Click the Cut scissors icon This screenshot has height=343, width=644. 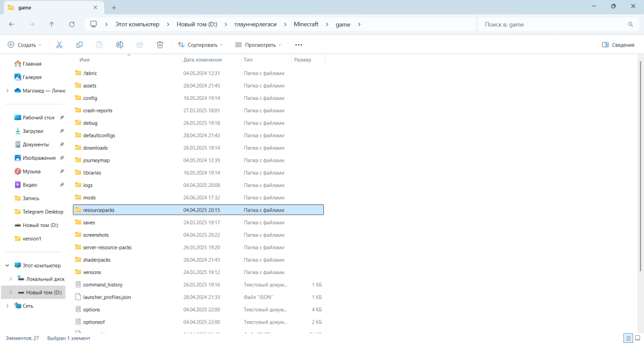coord(59,45)
